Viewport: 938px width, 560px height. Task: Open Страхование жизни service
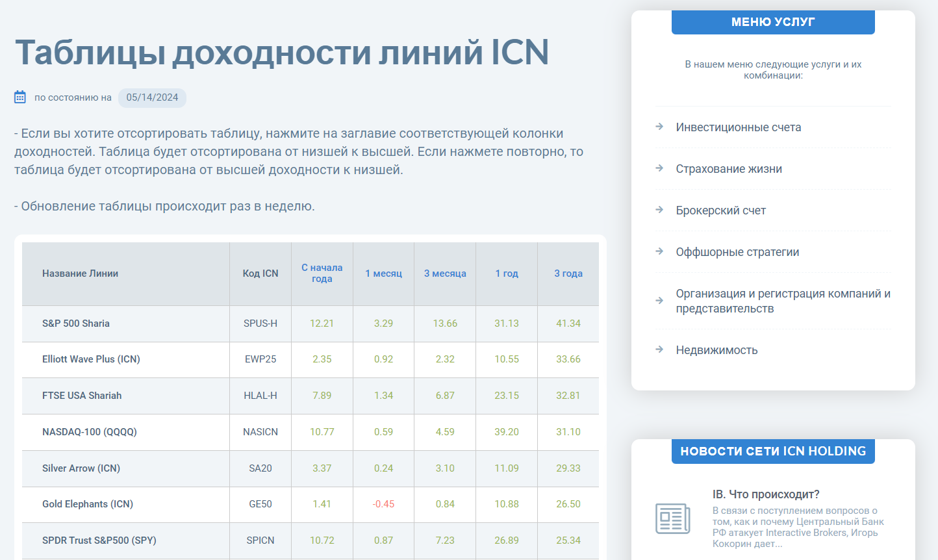click(x=729, y=169)
